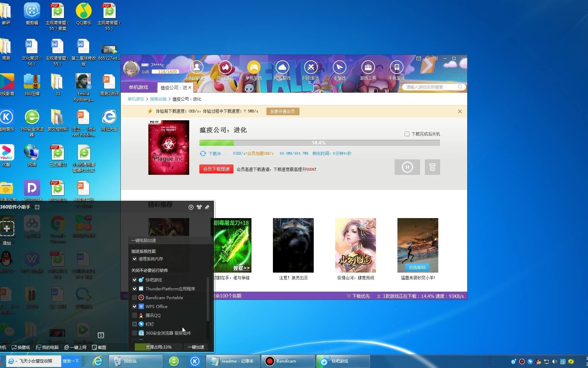Click the search magnifier icon
This screenshot has width=588, height=368.
(460, 87)
